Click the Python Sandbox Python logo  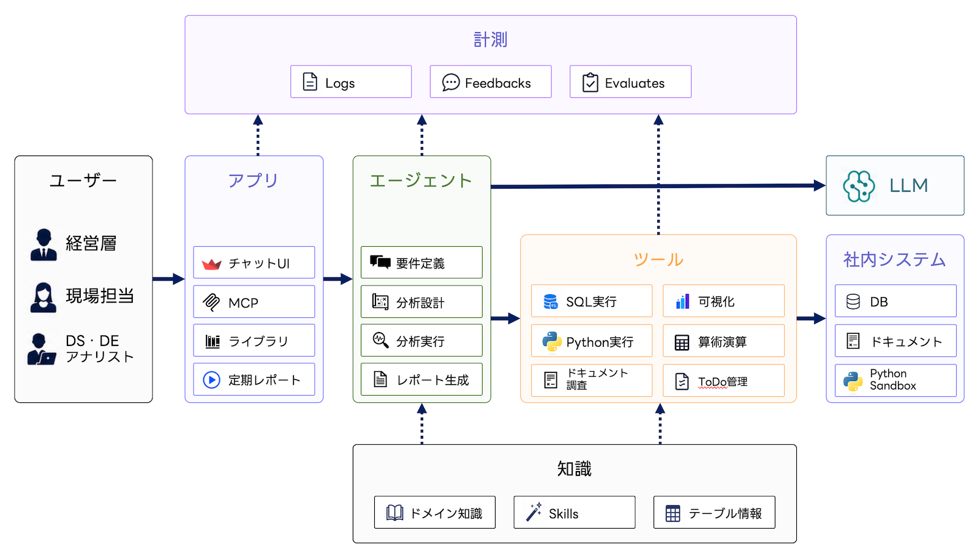point(853,381)
